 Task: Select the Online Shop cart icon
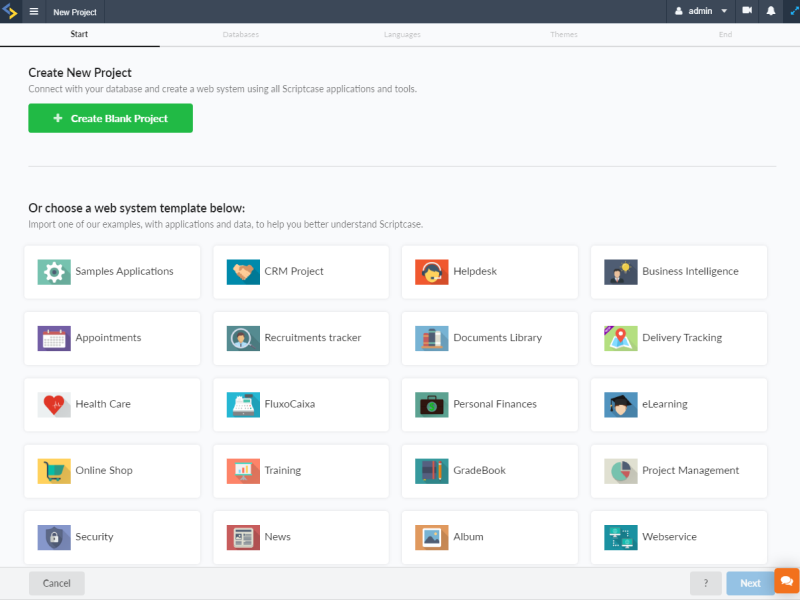pos(53,470)
